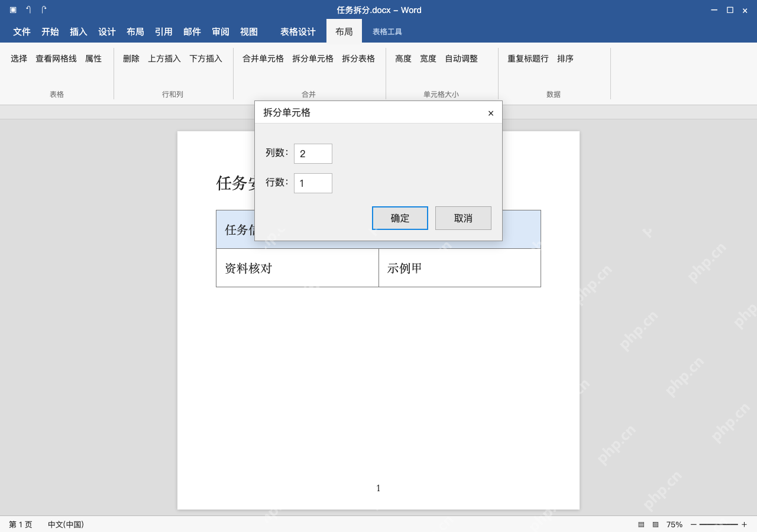Open table 属性
757x532 pixels.
93,59
